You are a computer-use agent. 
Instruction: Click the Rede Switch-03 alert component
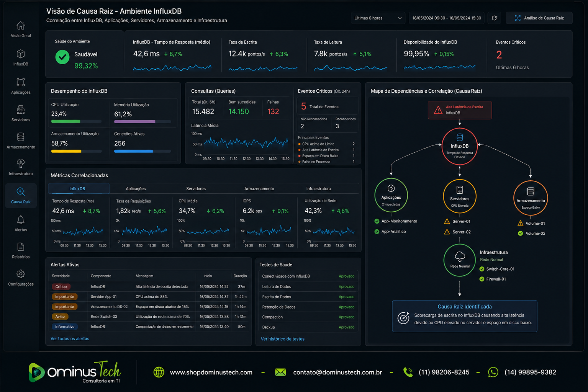104,317
